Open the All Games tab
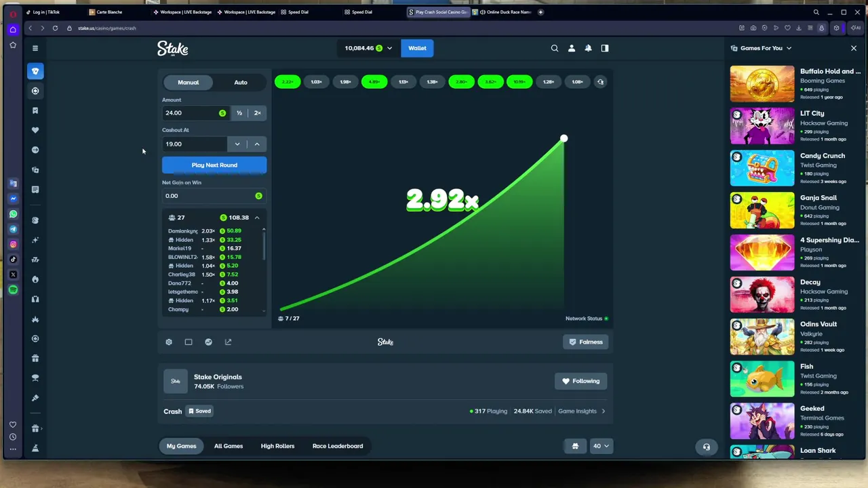 [x=229, y=446]
